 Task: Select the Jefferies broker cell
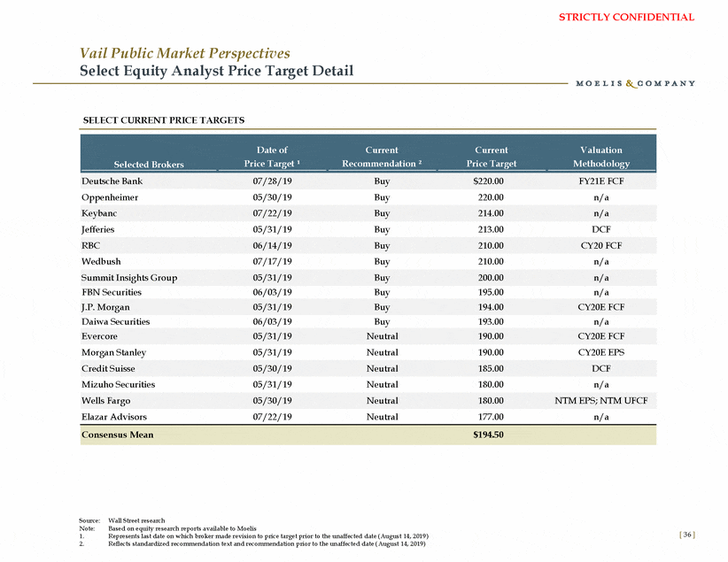click(97, 229)
